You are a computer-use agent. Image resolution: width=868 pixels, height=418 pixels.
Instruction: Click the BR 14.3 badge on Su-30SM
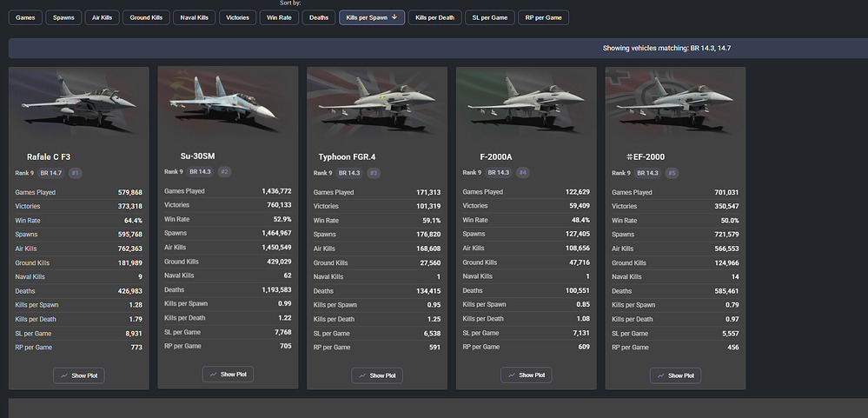pyautogui.click(x=201, y=172)
